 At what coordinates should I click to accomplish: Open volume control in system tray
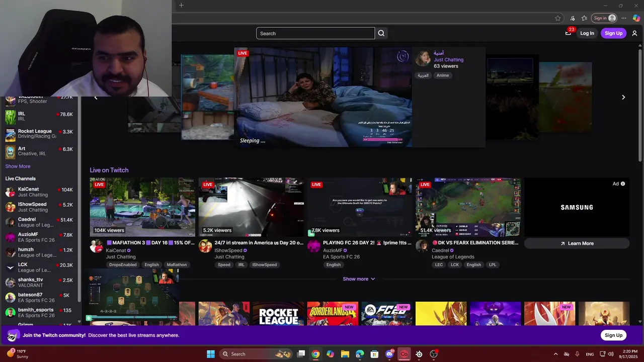click(x=611, y=354)
